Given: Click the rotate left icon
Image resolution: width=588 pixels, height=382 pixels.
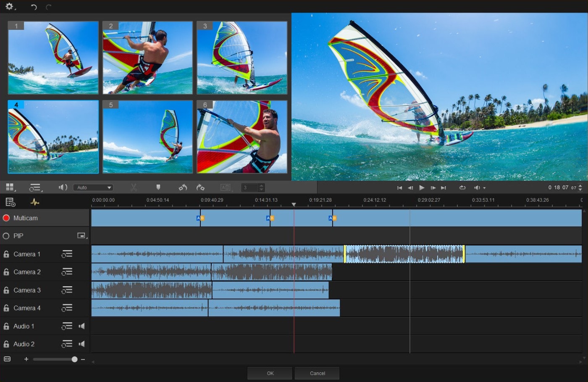Looking at the screenshot, I should [183, 187].
